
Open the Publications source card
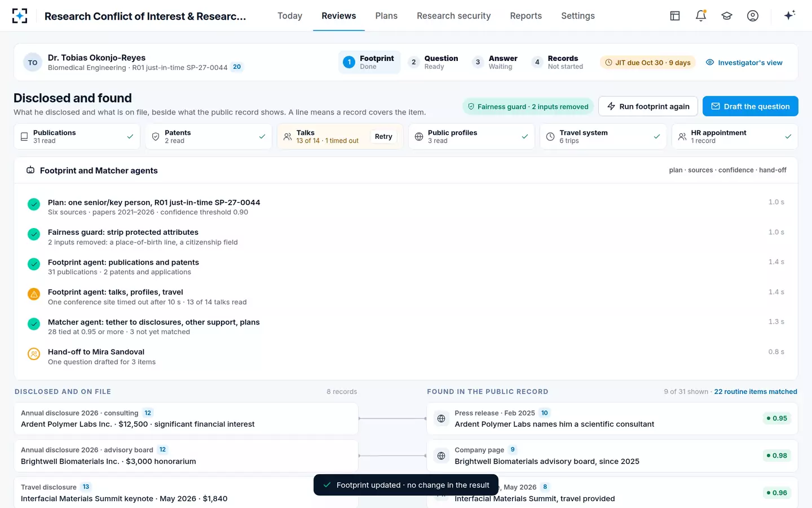coord(77,137)
